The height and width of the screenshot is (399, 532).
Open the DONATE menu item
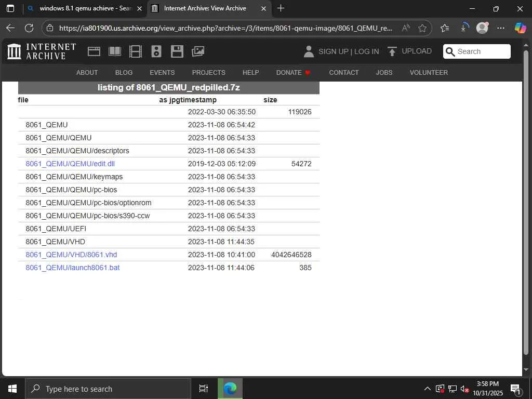coord(293,72)
